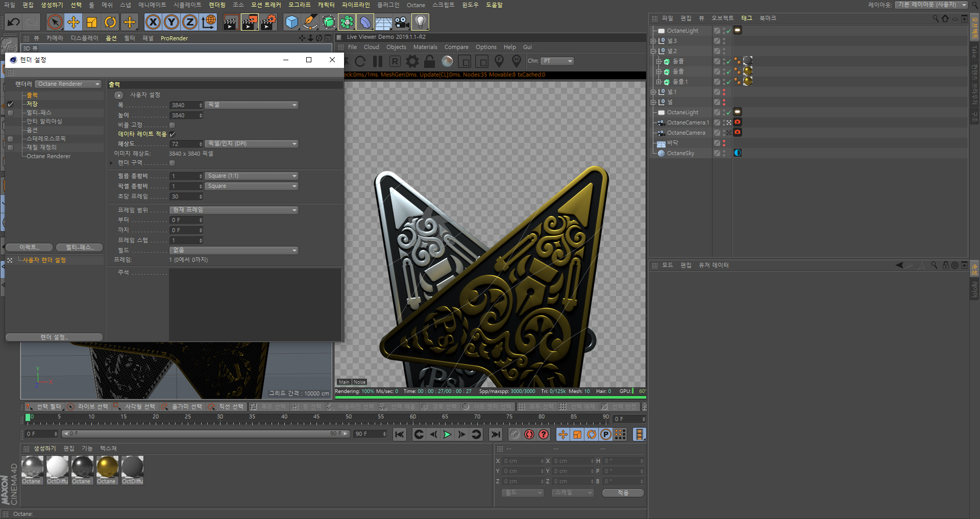Viewport: 980px width, 519px height.
Task: Enable the 재질 재정의 checkbox
Action: tap(10, 147)
